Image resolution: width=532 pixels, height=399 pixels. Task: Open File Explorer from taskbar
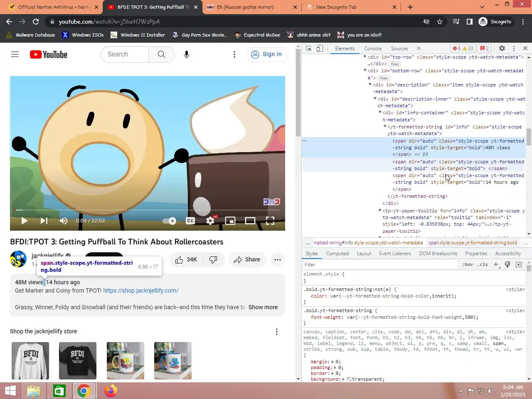pyautogui.click(x=34, y=391)
